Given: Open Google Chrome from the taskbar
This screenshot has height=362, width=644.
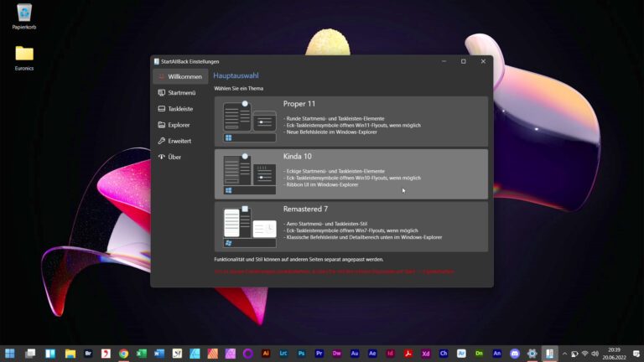Looking at the screenshot, I should tap(123, 354).
